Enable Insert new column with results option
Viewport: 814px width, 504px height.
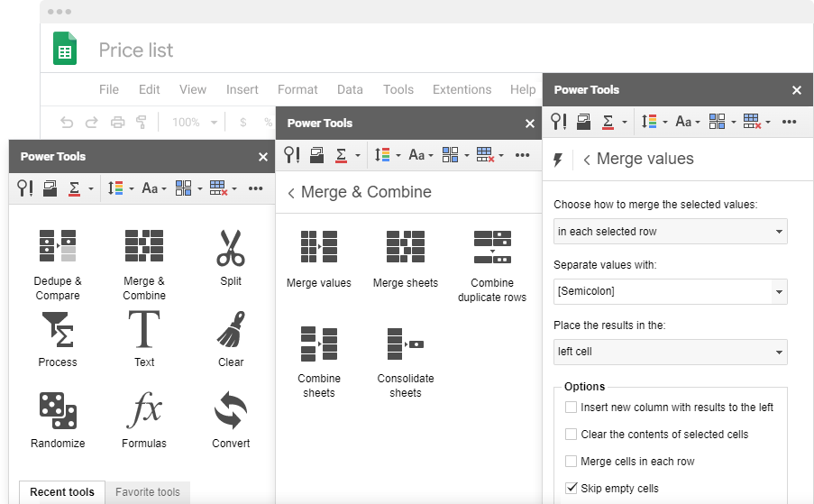click(571, 408)
